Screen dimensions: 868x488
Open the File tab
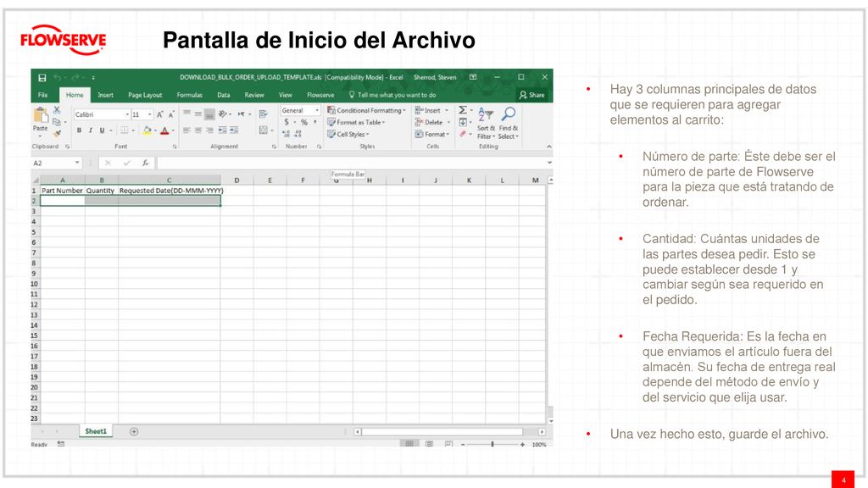(x=42, y=95)
